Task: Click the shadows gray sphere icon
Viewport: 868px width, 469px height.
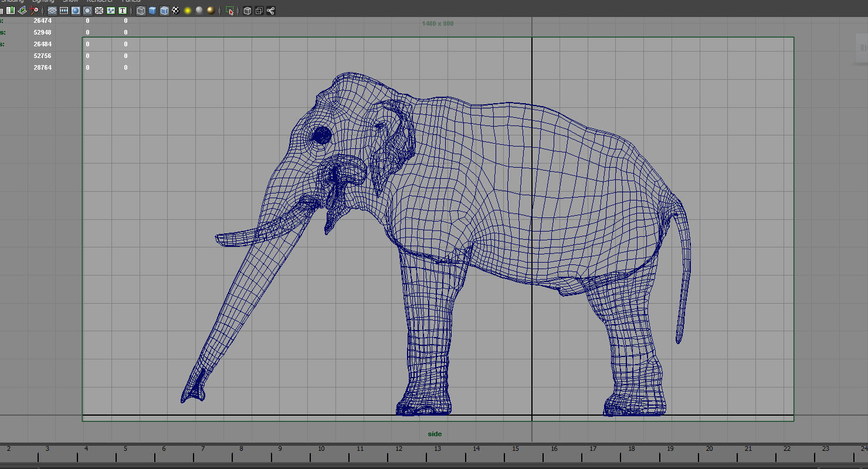Action: [199, 11]
